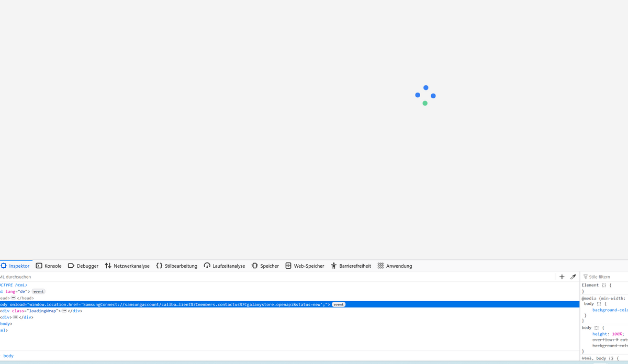Open the Netzwerkanalyse tab

click(x=127, y=266)
